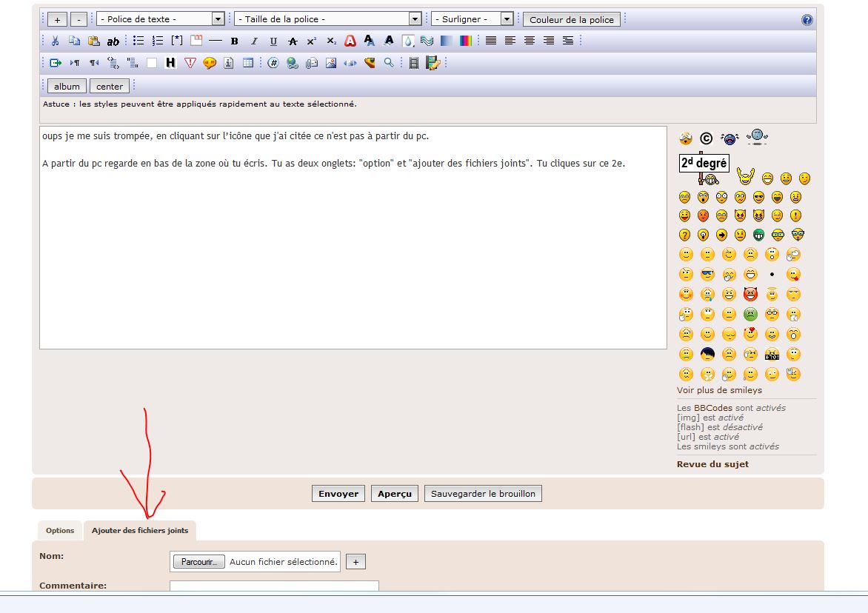868x613 pixels.
Task: Insert the copyright symbol smiley
Action: (706, 138)
